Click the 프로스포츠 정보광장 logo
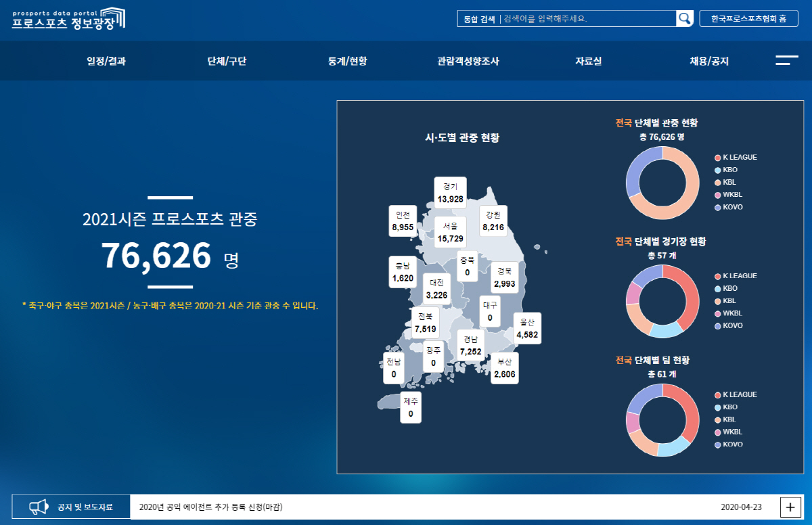 tap(68, 18)
